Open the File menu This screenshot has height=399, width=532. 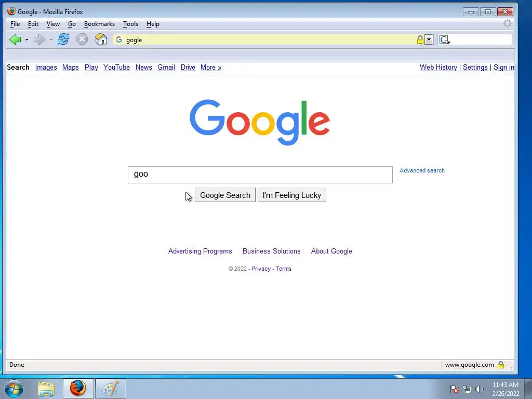pos(15,24)
